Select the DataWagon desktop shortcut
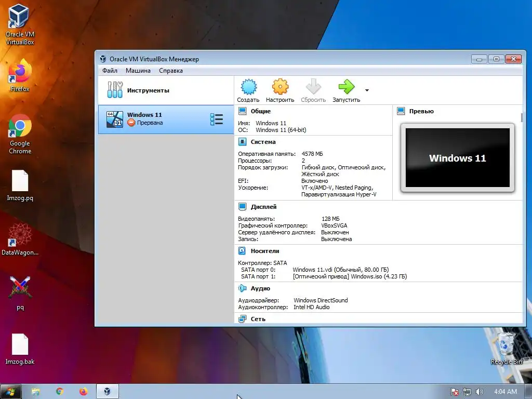This screenshot has height=399, width=532. (x=20, y=239)
